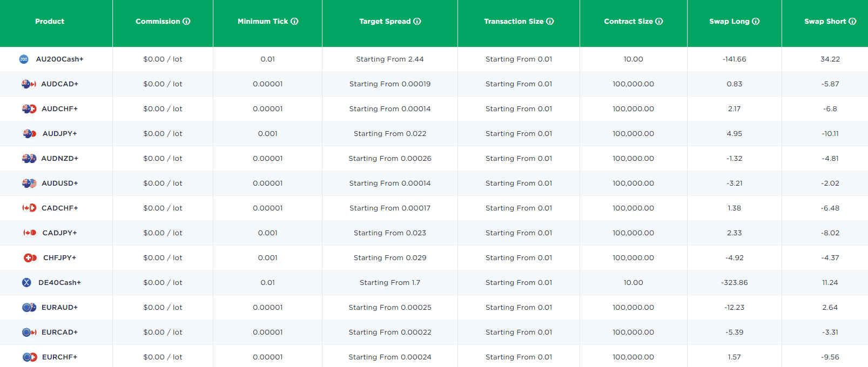Click the EURCHF+ flag pair icon
The height and width of the screenshot is (367, 868).
click(30, 357)
